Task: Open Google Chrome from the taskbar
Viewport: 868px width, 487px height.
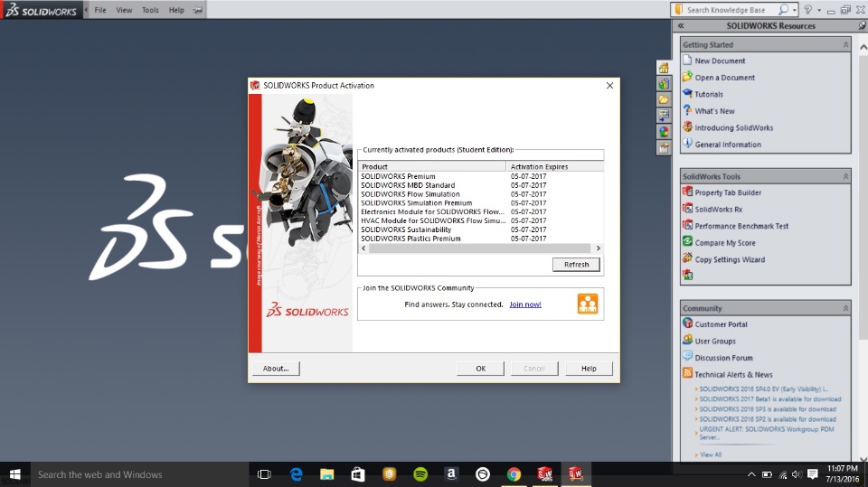Action: point(514,474)
